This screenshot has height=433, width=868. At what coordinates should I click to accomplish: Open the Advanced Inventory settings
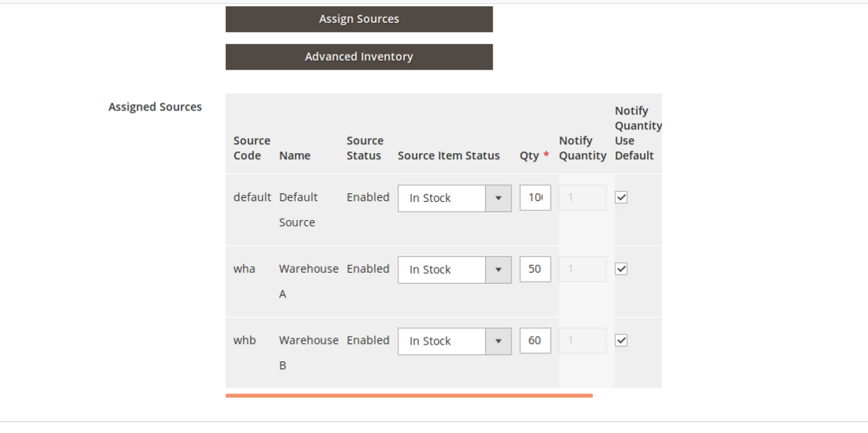pyautogui.click(x=359, y=57)
